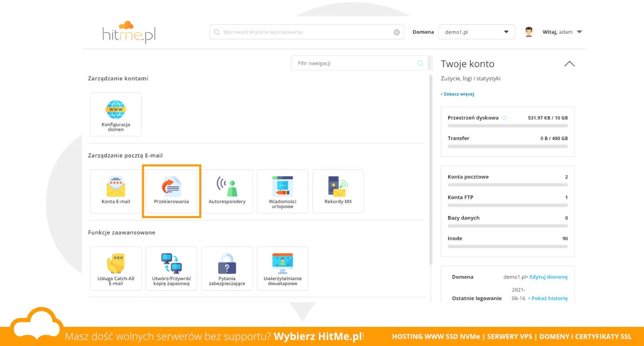
Task: Click the navigation panel vertical scrollbar
Action: click(431, 170)
